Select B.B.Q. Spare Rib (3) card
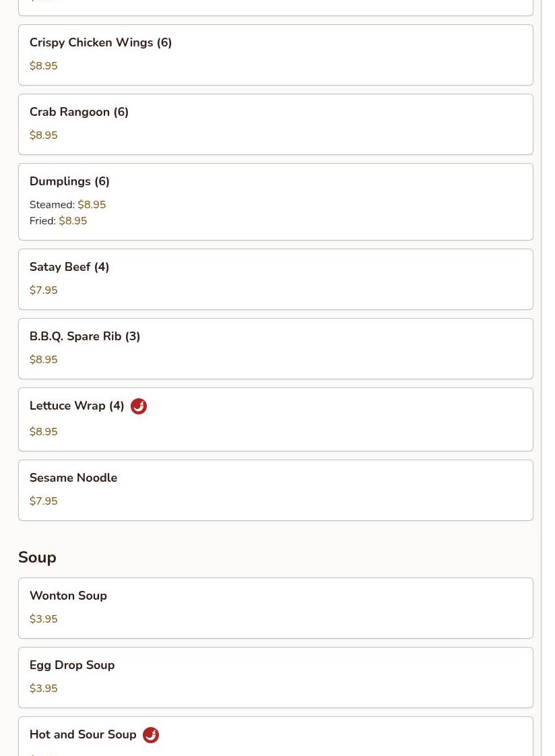 275,348
